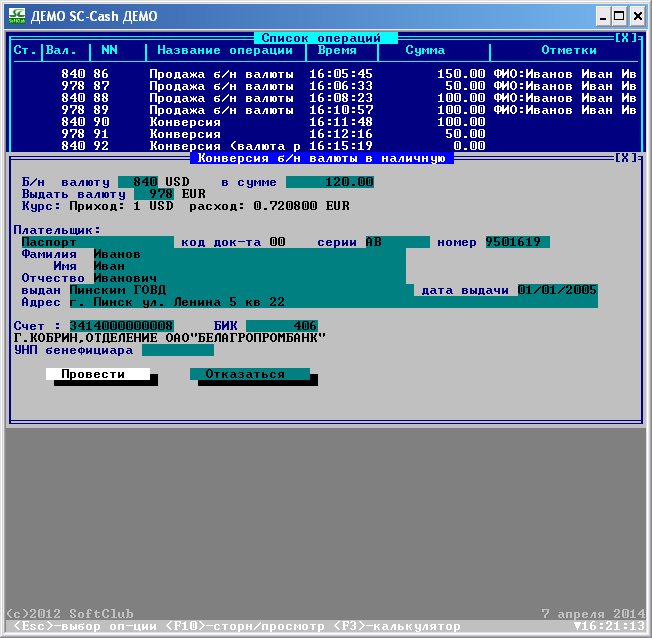Click the Отказаться button
The image size is (652, 638).
[x=250, y=374]
